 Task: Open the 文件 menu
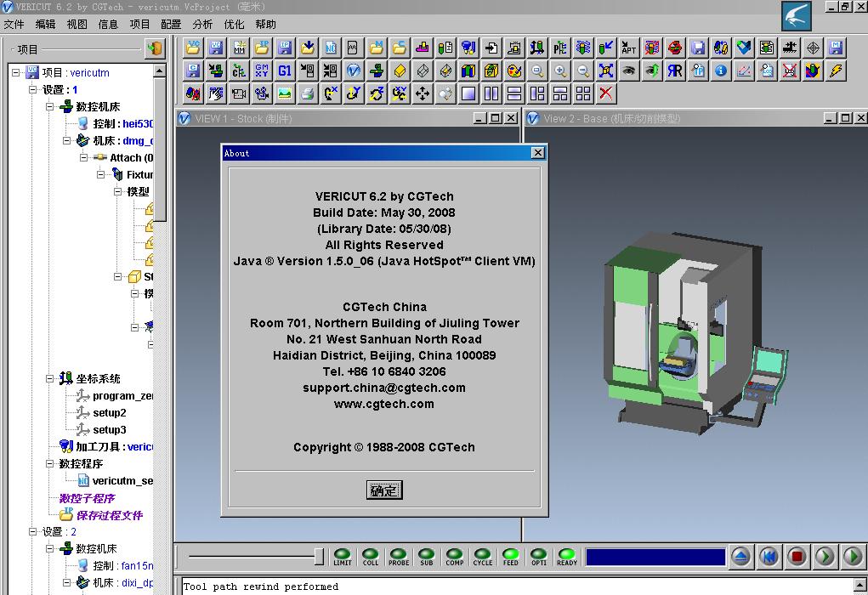[14, 25]
